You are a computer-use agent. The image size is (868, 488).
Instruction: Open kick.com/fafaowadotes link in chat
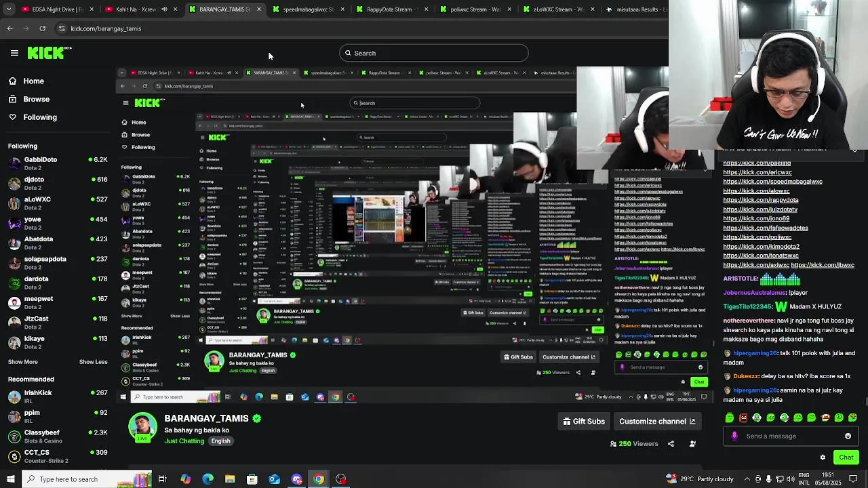[766, 228]
